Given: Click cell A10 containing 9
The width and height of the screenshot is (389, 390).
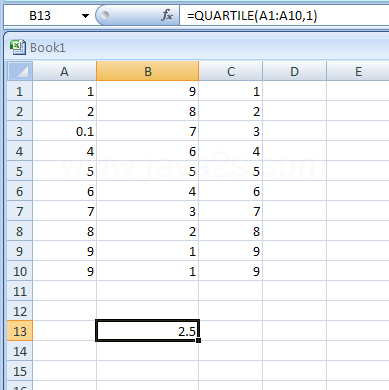Looking at the screenshot, I should coord(64,271).
